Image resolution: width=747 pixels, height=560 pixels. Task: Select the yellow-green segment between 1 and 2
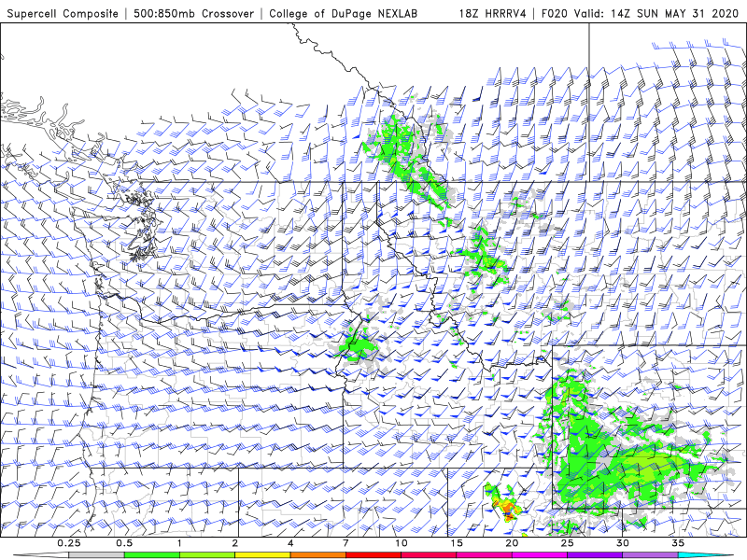tap(207, 554)
